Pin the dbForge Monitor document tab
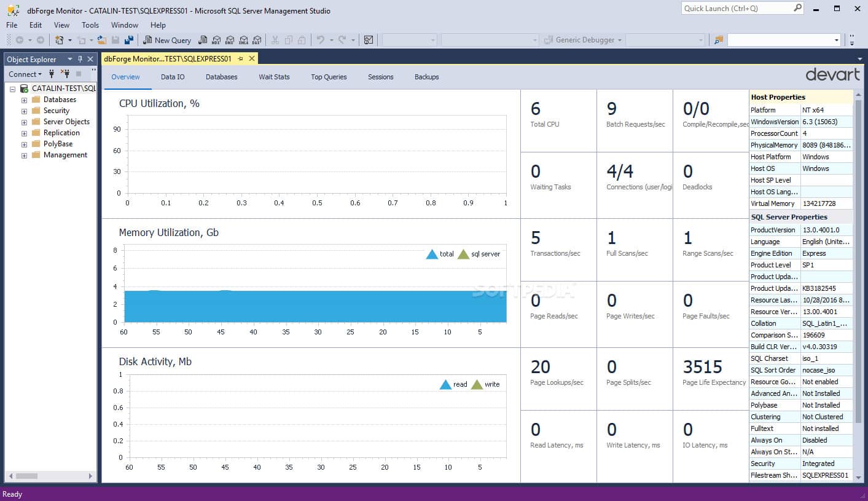This screenshot has width=868, height=501. click(240, 58)
